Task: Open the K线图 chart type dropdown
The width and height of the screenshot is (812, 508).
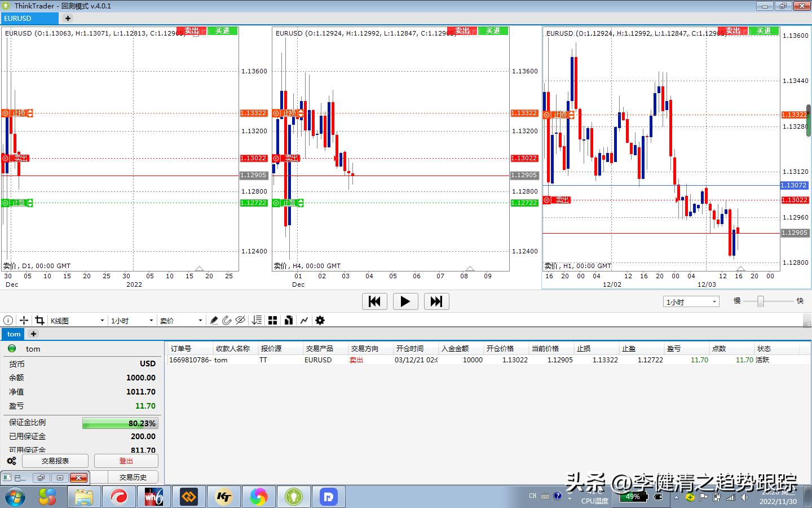Action: pos(77,321)
